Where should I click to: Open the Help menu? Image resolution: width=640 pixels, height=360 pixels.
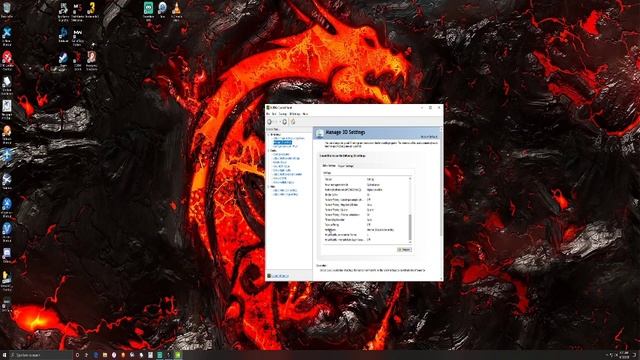coord(305,114)
